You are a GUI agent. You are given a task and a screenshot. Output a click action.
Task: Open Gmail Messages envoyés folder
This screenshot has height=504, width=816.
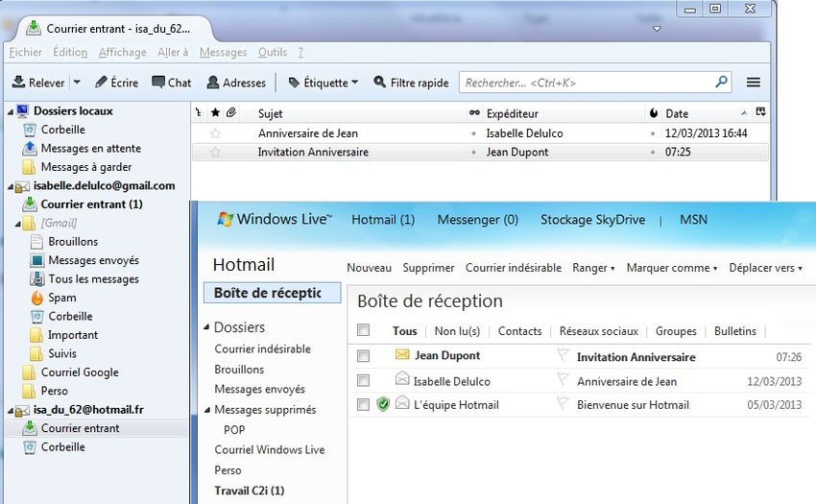coord(94,260)
